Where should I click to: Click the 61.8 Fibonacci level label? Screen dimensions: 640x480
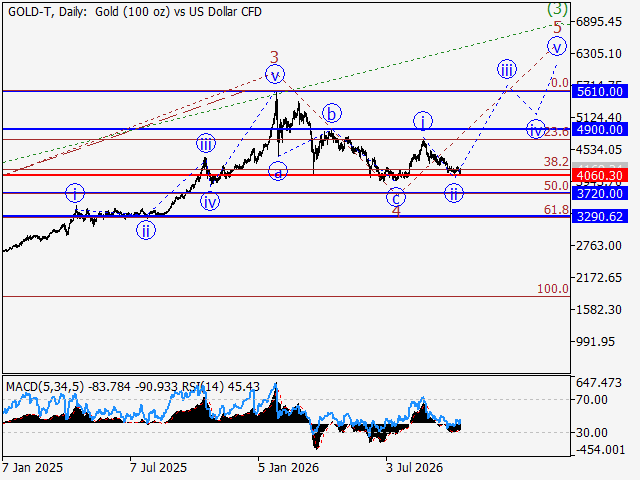click(x=556, y=210)
